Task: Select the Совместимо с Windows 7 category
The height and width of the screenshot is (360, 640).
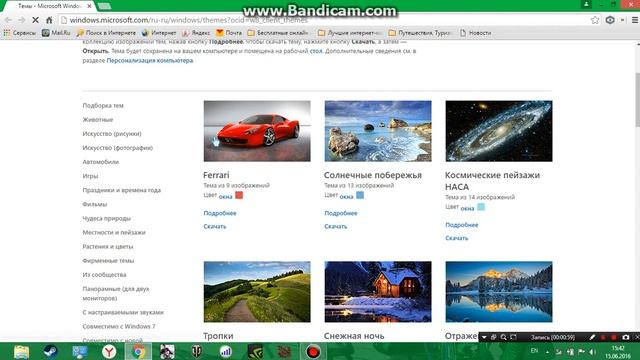Action: tap(119, 327)
